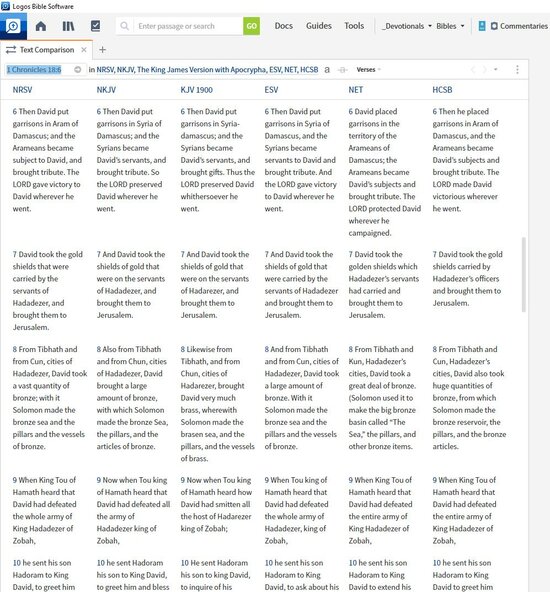The height and width of the screenshot is (592, 550).
Task: Click the NRSV column header
Action: point(22,90)
